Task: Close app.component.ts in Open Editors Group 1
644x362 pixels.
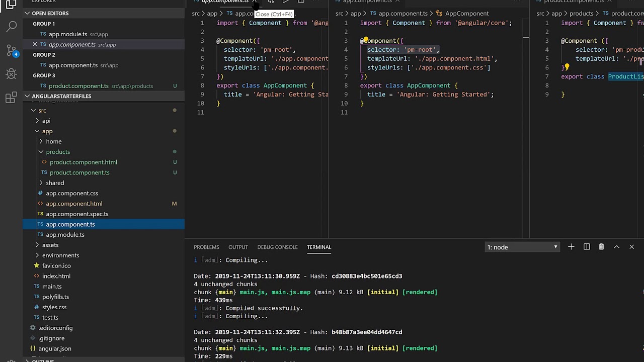Action: tap(35, 44)
